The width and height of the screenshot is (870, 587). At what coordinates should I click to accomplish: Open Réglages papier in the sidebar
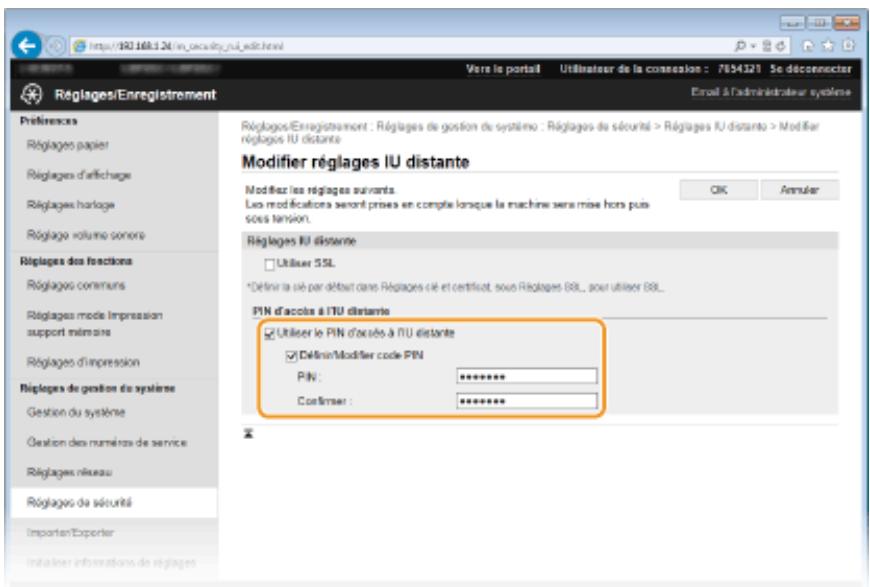[68, 145]
